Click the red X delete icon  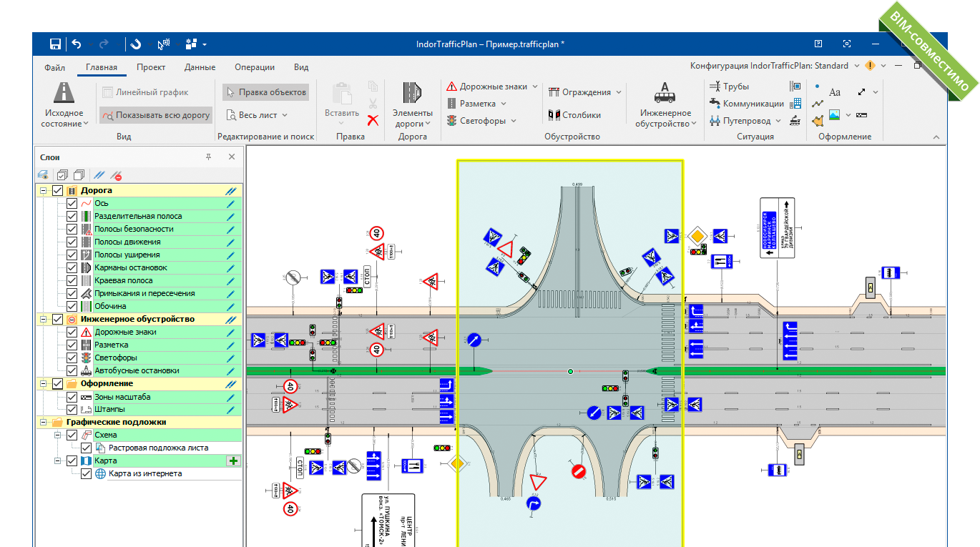pyautogui.click(x=373, y=120)
